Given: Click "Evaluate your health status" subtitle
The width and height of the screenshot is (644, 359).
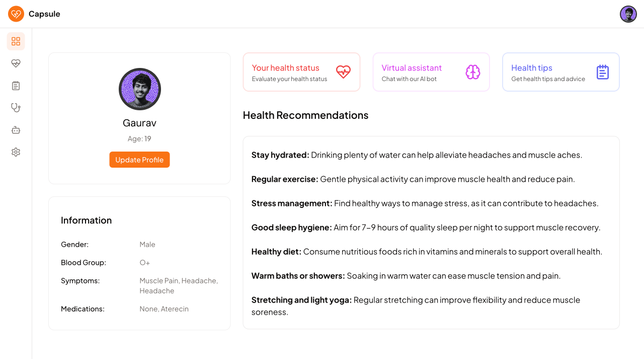Looking at the screenshot, I should pyautogui.click(x=289, y=79).
